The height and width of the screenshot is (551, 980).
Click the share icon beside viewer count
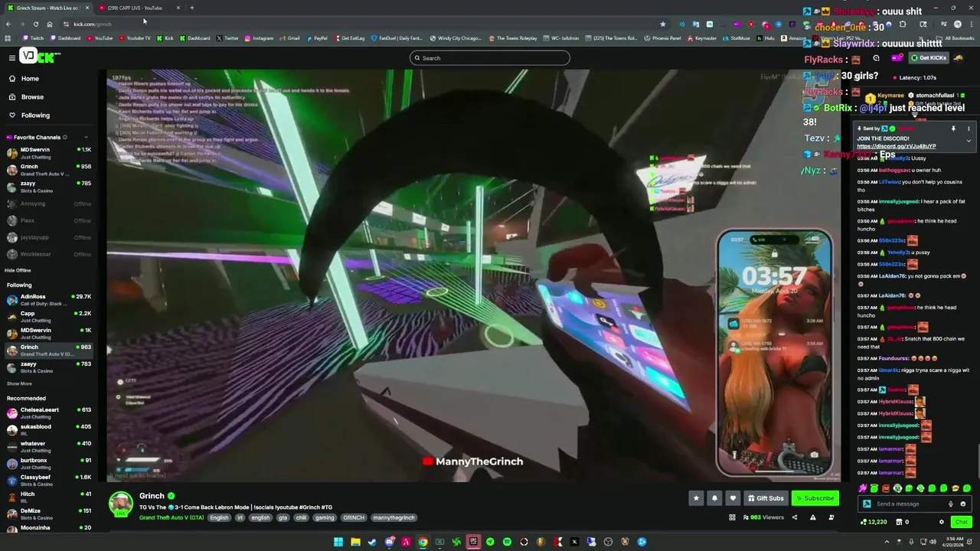(x=794, y=517)
